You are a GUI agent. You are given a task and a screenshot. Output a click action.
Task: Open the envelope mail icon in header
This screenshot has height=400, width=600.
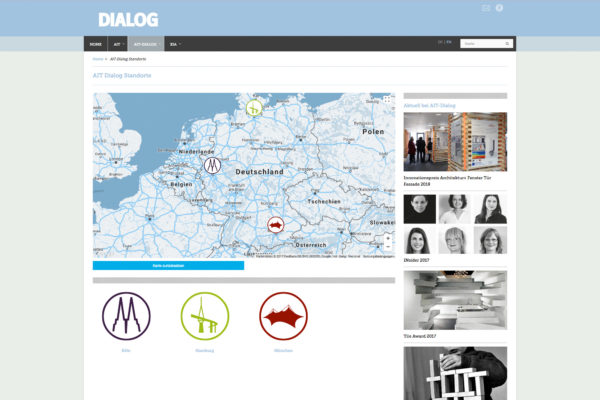point(486,8)
